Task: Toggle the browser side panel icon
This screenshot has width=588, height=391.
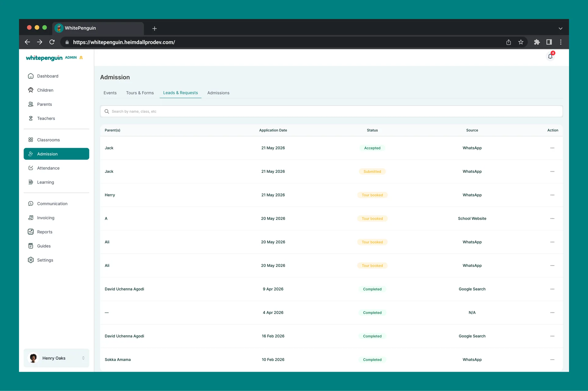Action: point(549,42)
